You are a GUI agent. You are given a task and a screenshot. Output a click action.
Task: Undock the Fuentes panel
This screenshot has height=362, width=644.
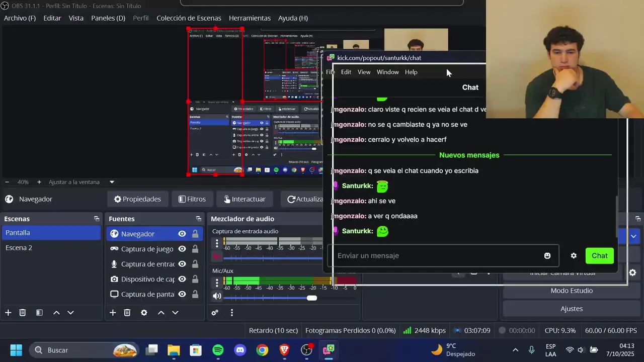(x=199, y=219)
